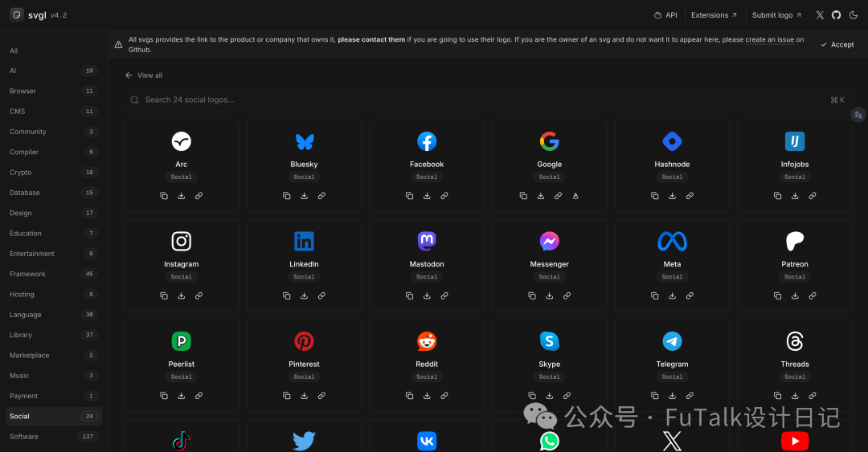The height and width of the screenshot is (452, 868).
Task: Open the Arc website link icon
Action: (x=199, y=196)
